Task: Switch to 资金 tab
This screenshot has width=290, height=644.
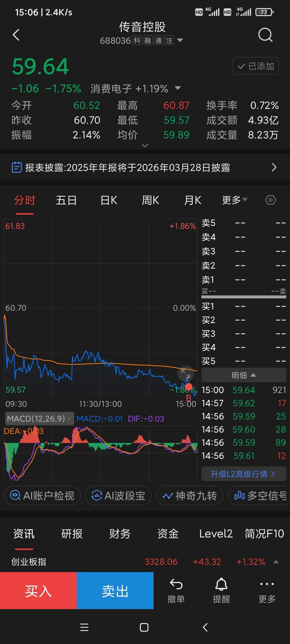Action: (x=168, y=534)
